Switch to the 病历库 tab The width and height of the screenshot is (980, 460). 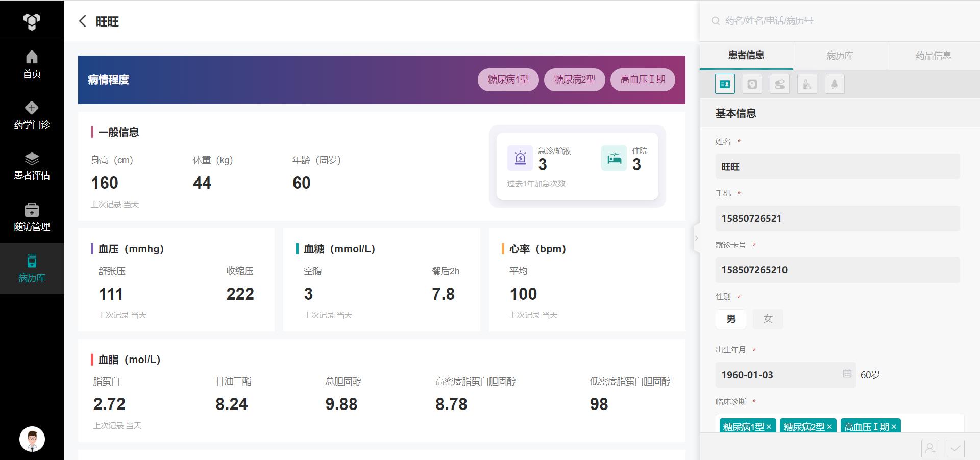(x=840, y=56)
